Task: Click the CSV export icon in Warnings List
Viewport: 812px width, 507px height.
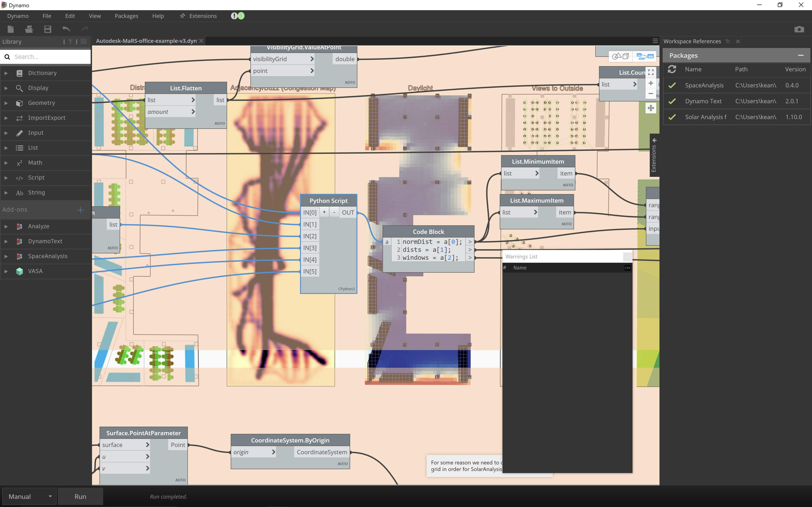Action: [x=627, y=268]
